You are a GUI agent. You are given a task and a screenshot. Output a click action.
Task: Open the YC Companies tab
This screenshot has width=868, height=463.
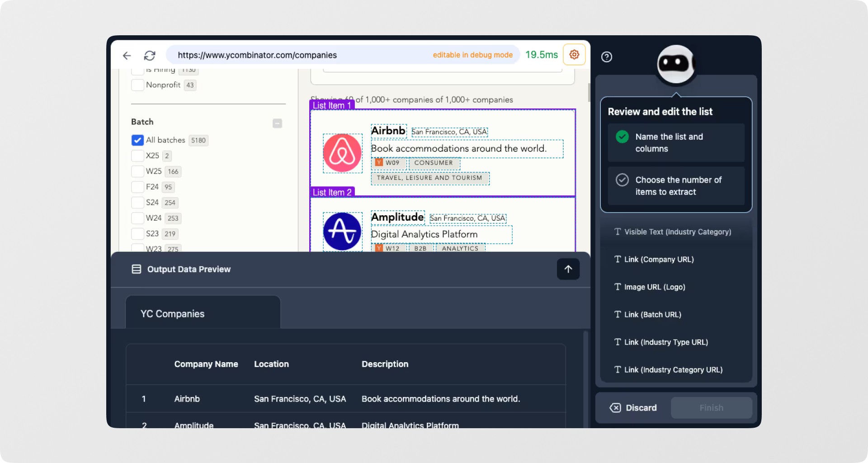[x=203, y=312]
